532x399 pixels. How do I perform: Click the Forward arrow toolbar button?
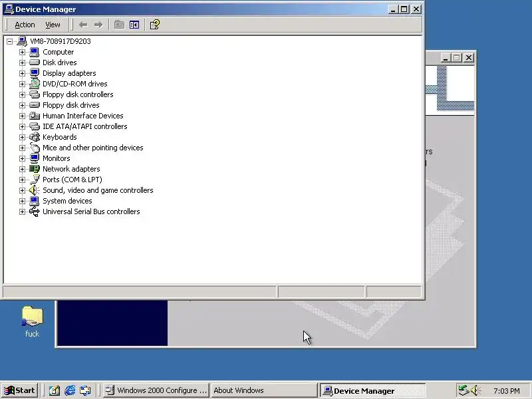click(x=98, y=25)
